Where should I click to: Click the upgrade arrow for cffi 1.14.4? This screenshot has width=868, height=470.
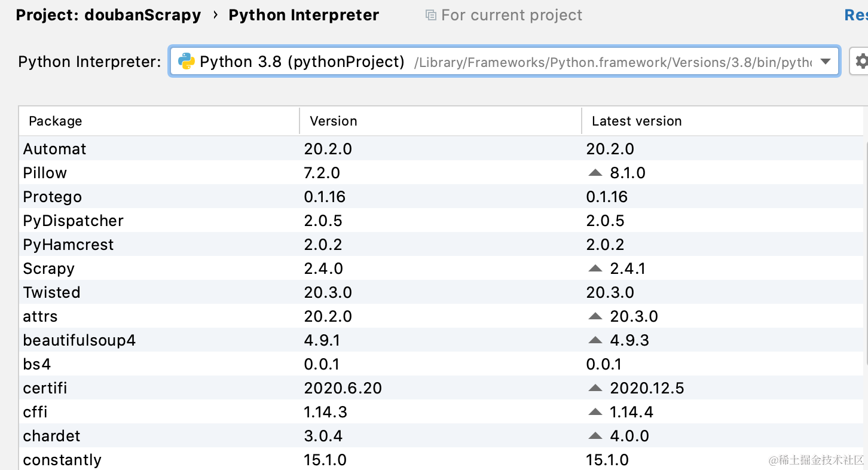point(595,412)
